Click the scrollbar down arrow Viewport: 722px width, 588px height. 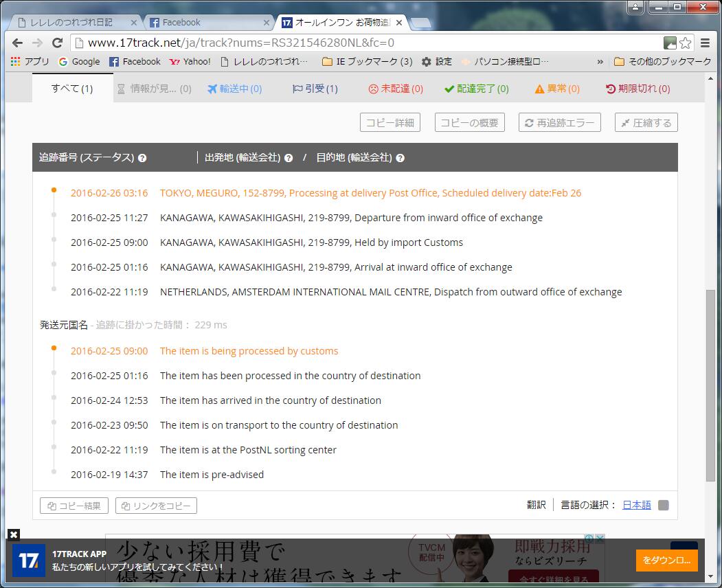pos(710,576)
